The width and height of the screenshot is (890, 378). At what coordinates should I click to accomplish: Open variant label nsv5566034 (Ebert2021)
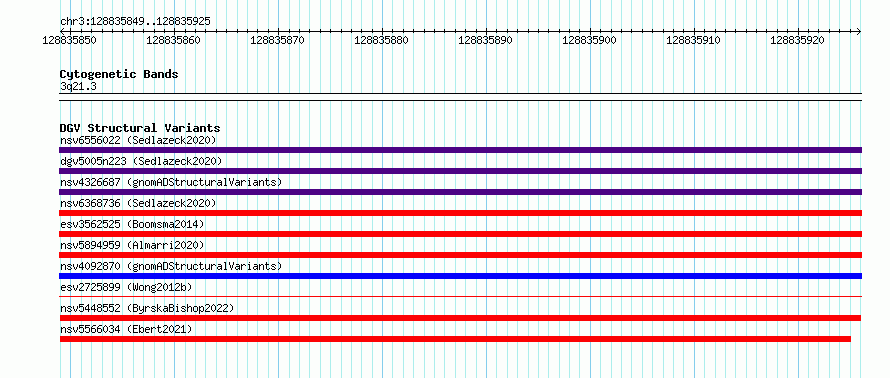tap(126, 329)
